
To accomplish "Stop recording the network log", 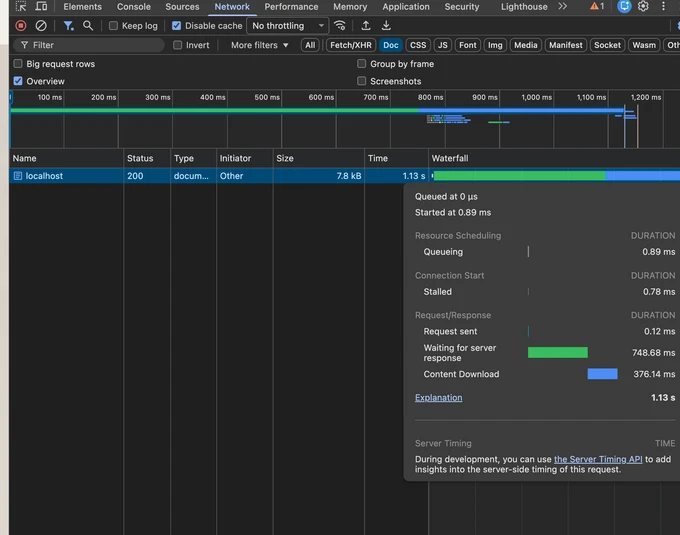I will click(20, 26).
